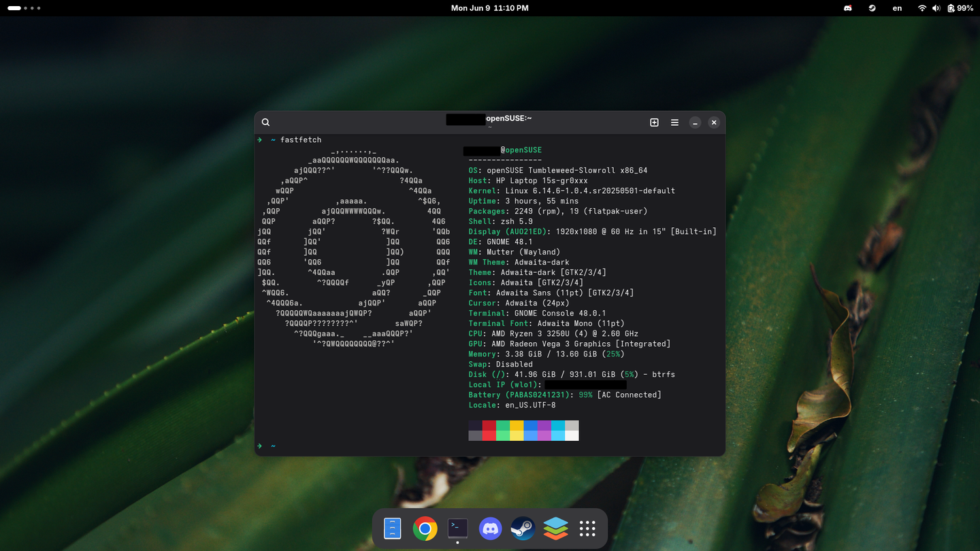The height and width of the screenshot is (551, 980).
Task: Click the 'openSUSE:~' window title
Action: point(508,118)
